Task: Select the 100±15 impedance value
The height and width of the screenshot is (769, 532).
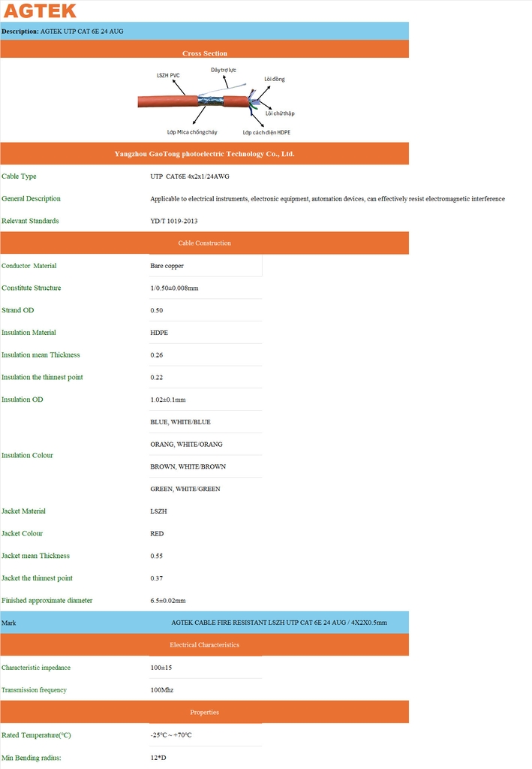Action: coord(161,668)
